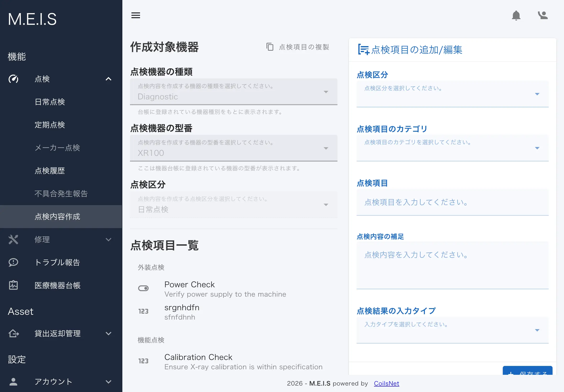This screenshot has height=392, width=564.
Task: Select the srgnhdfn list item
Action: [233, 312]
